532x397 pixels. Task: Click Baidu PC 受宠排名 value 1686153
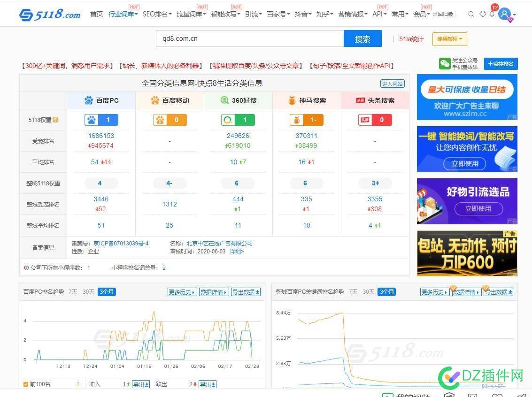[101, 136]
